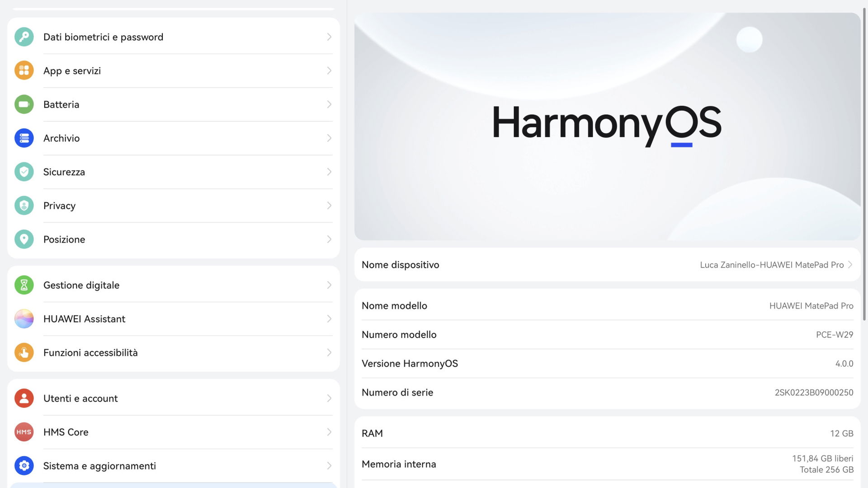The width and height of the screenshot is (868, 488).
Task: Expand chevron next to App e servizi
Action: (x=329, y=70)
